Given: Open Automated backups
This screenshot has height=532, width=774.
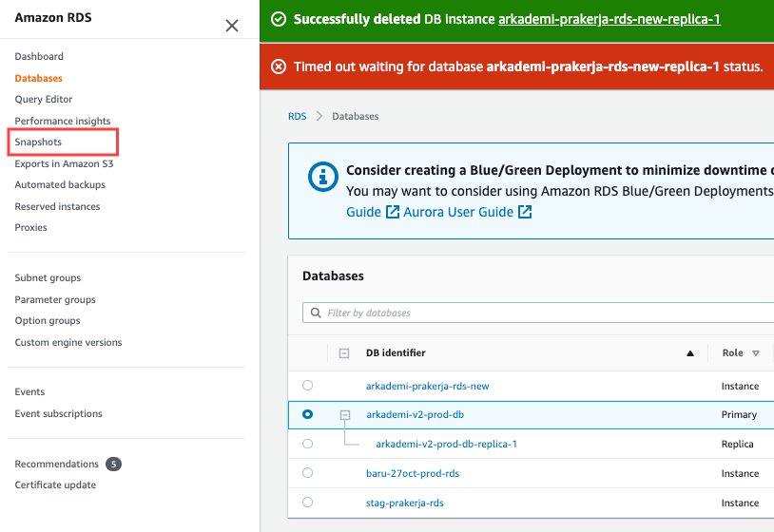Looking at the screenshot, I should tap(60, 184).
